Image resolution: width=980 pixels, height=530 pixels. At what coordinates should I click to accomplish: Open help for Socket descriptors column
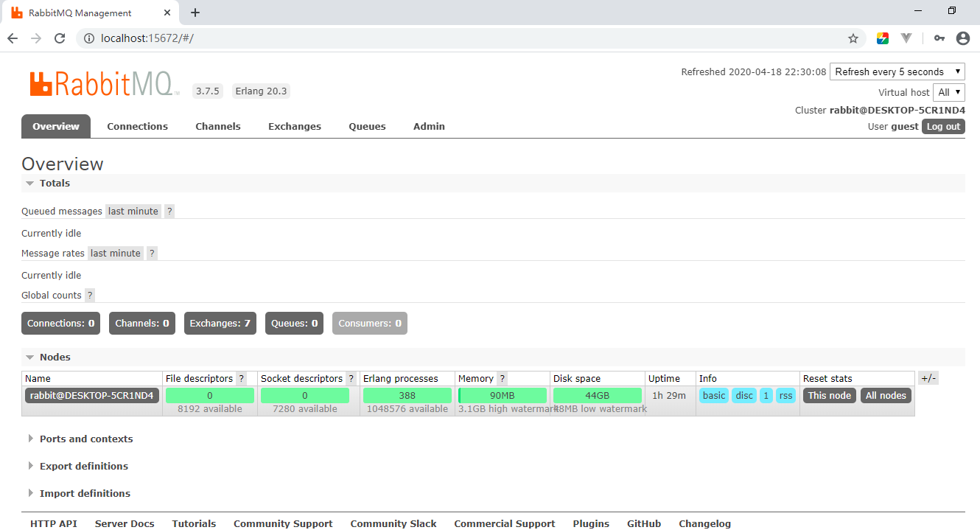(351, 379)
